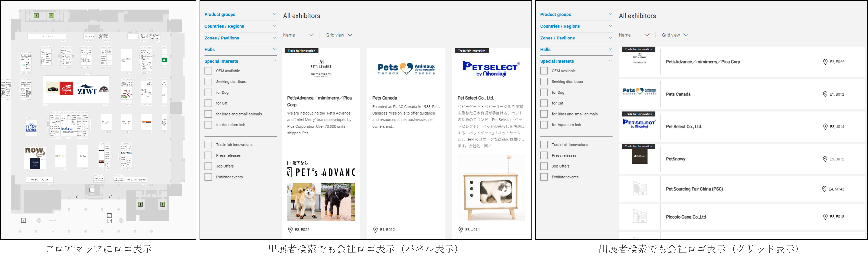868x260 pixels.
Task: Open the PetSnowy exhibitor entry
Action: tap(675, 159)
